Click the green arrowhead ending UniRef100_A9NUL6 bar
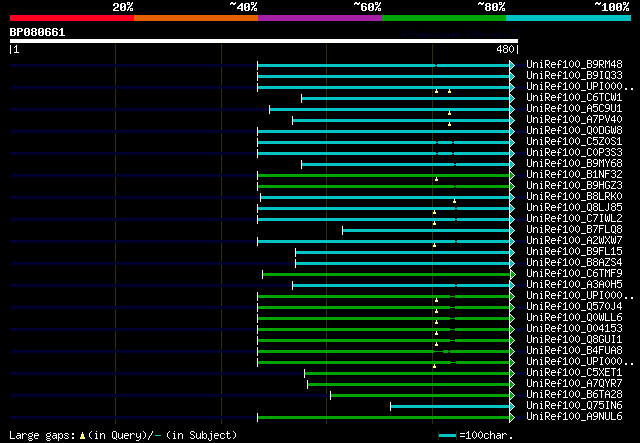This screenshot has height=443, width=640. pos(512,418)
